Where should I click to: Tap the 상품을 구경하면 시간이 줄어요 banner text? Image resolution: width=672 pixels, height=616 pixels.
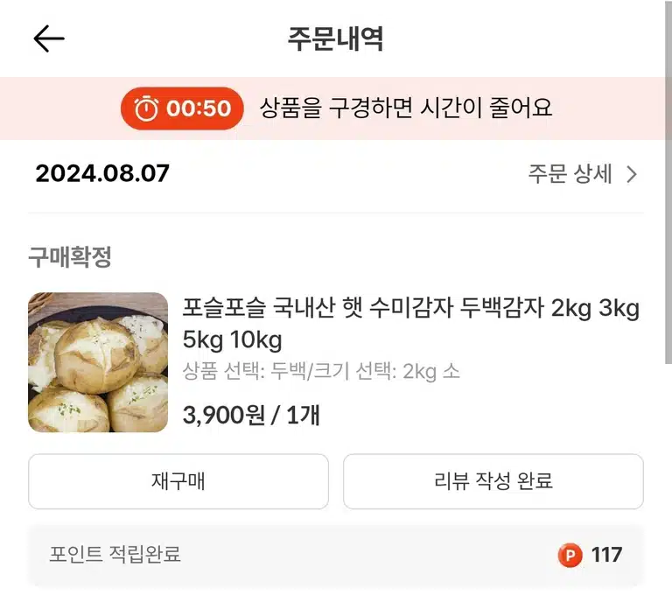click(x=405, y=108)
